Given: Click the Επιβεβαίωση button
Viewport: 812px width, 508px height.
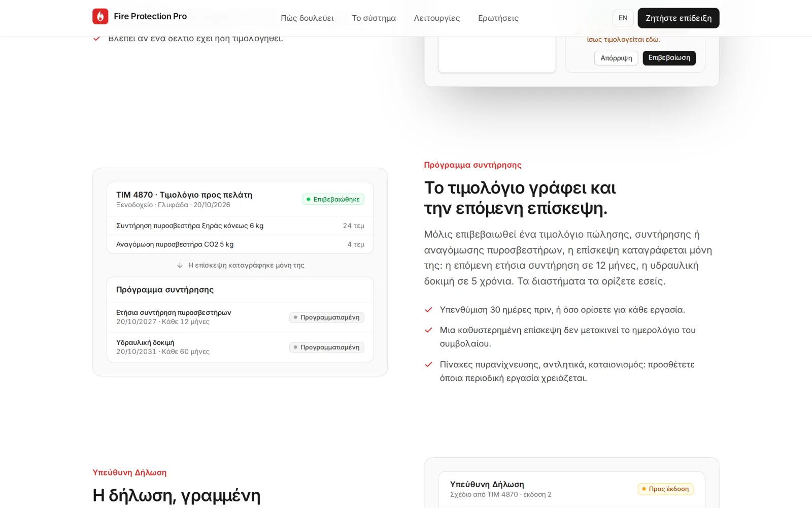Looking at the screenshot, I should [x=669, y=58].
